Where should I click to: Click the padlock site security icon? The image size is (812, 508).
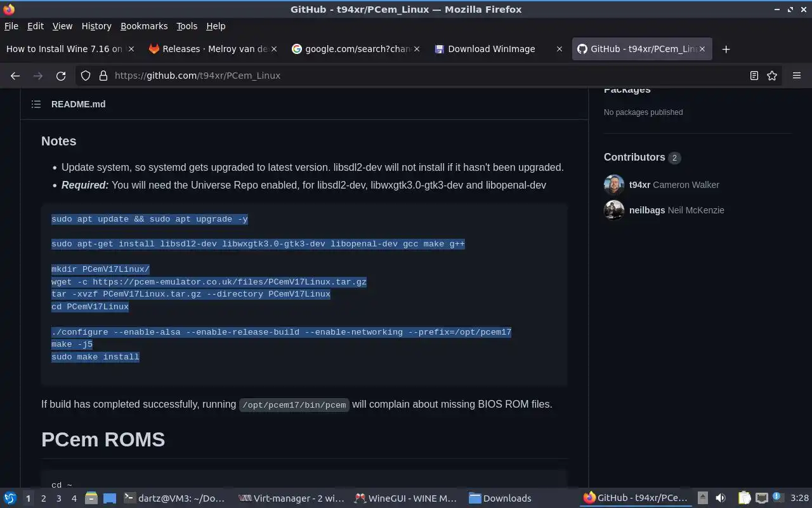tap(103, 76)
